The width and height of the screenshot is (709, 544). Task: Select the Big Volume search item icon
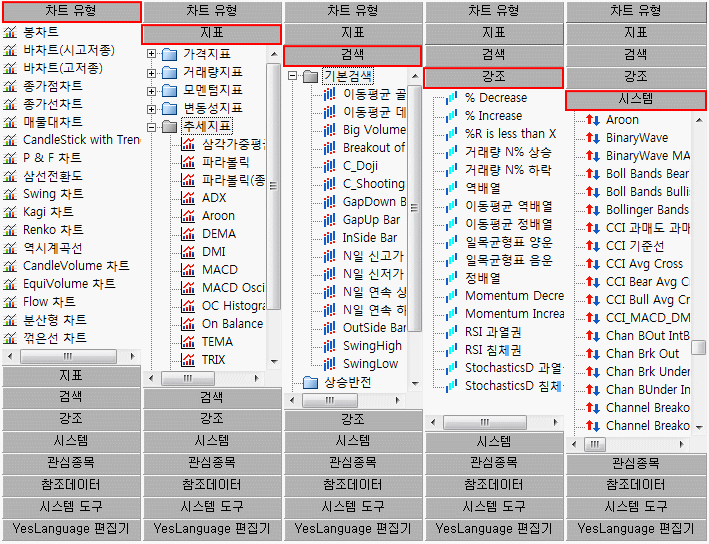click(x=329, y=130)
